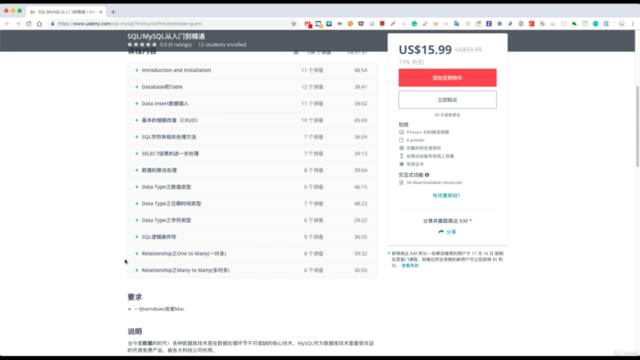Click 9 hours video length text
Screen dimensions: 640x360
[x=427, y=132]
